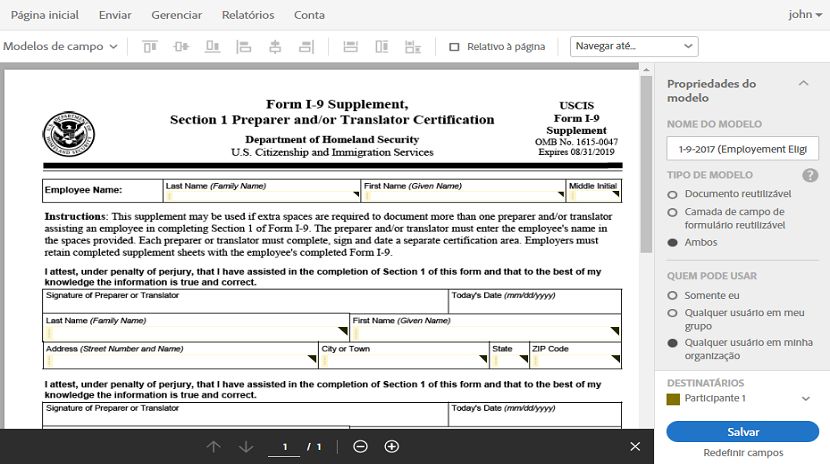The height and width of the screenshot is (464, 830).
Task: Select Documento reutilizável option
Action: (673, 194)
